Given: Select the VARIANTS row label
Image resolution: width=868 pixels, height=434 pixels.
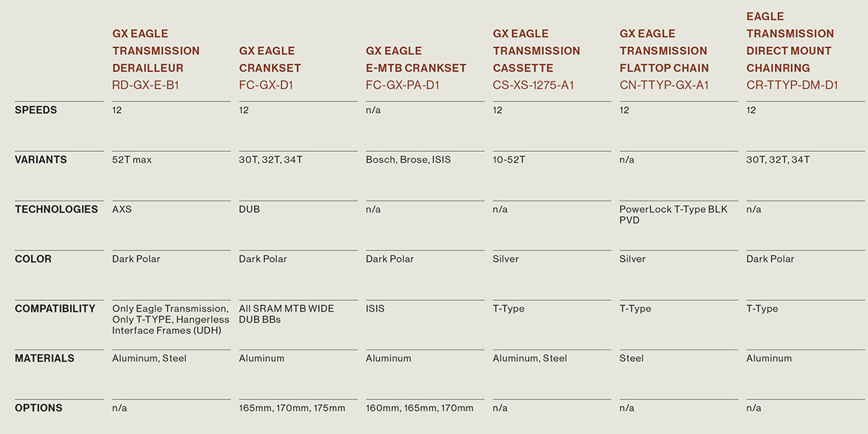Looking at the screenshot, I should coord(41,160).
